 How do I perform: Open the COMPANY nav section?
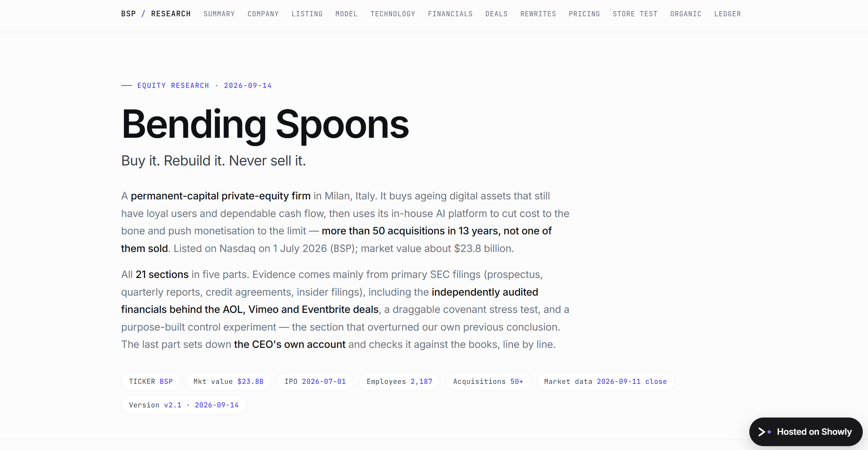(x=263, y=14)
